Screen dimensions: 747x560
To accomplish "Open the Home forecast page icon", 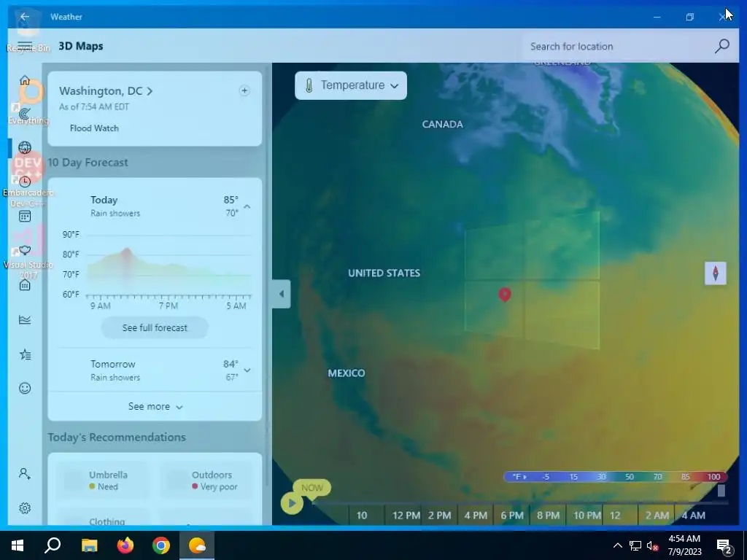I will (x=25, y=80).
